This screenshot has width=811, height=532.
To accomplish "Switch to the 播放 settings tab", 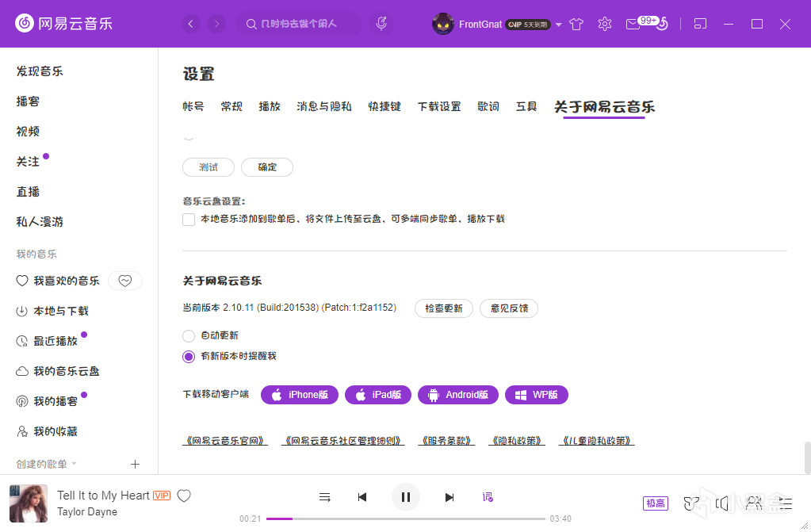I will [270, 106].
